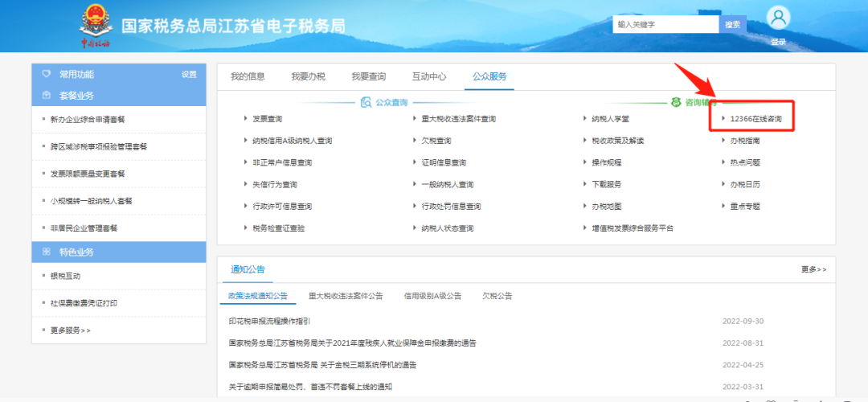The image size is (868, 402).
Task: Open 操作规程
Action: click(x=606, y=162)
